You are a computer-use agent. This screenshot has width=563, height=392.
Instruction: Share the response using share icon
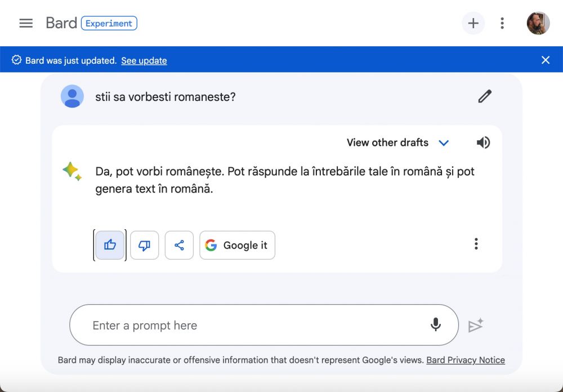point(179,245)
